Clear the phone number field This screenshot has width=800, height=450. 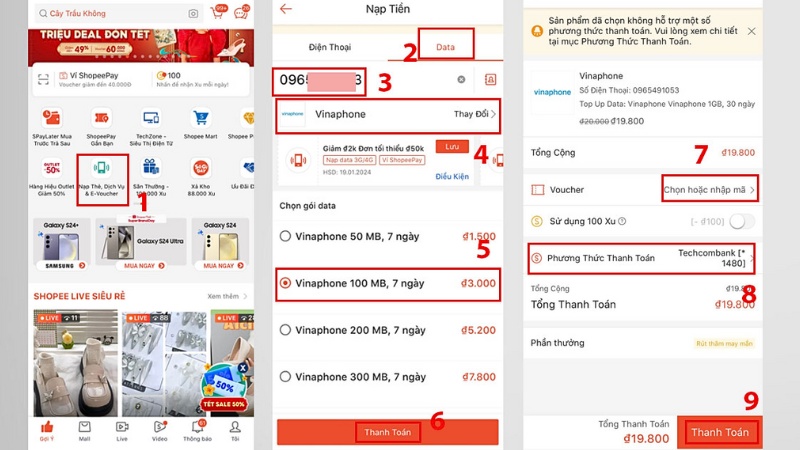tap(461, 80)
